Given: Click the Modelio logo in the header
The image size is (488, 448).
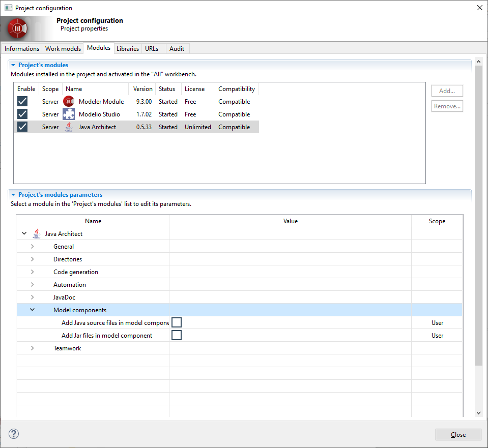Looking at the screenshot, I should [x=17, y=28].
